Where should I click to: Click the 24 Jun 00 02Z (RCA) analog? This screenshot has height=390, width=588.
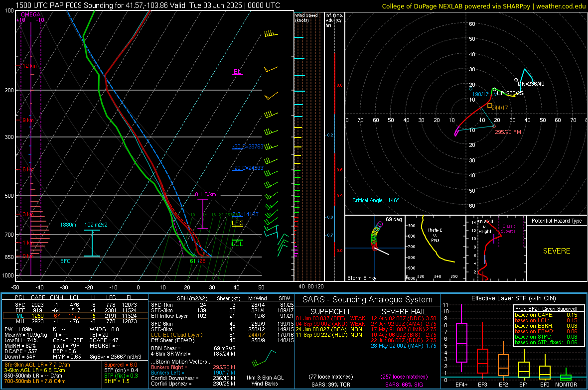coord(329,329)
